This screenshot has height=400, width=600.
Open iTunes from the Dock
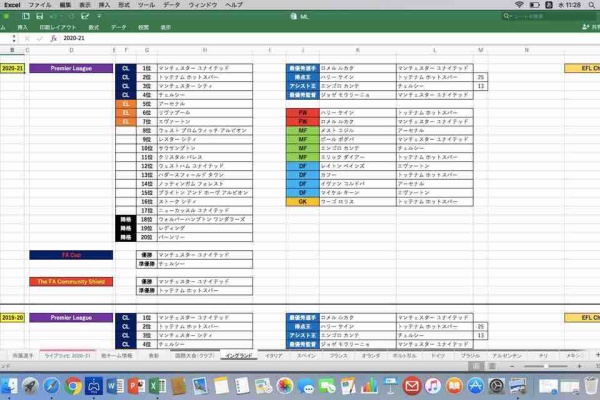433,386
